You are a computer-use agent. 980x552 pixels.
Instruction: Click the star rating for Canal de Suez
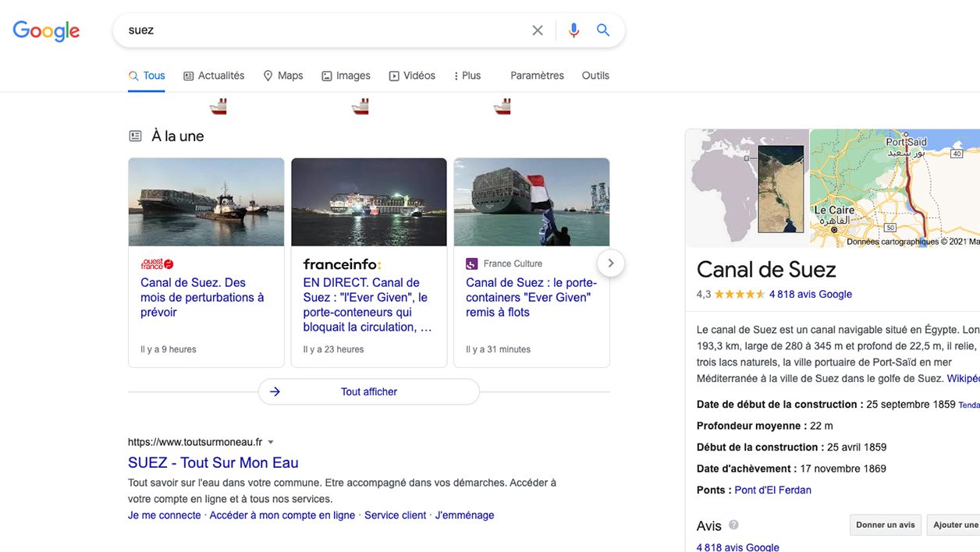[x=740, y=294]
